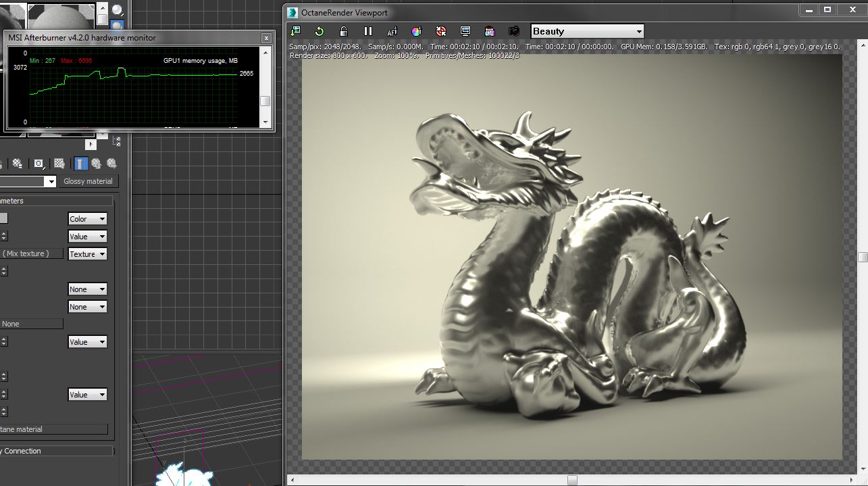Click the color wheel material pick icon
868x486 pixels.
(x=416, y=31)
